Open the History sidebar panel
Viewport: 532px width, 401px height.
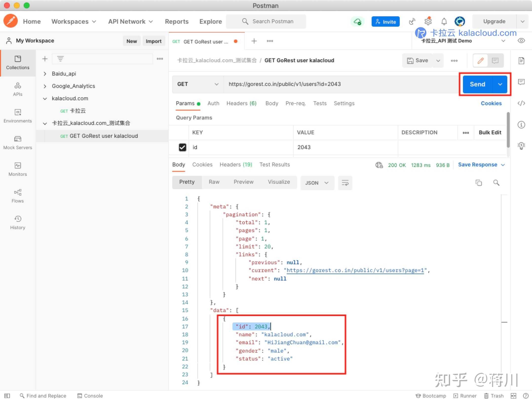click(x=18, y=222)
